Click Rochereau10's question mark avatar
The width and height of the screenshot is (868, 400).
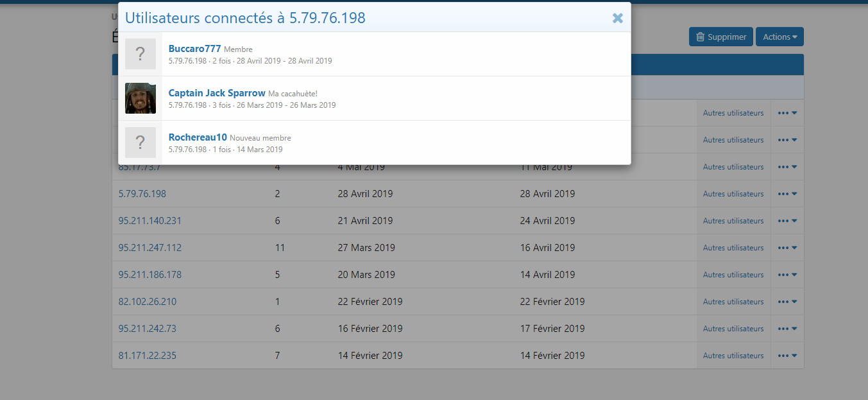point(140,143)
